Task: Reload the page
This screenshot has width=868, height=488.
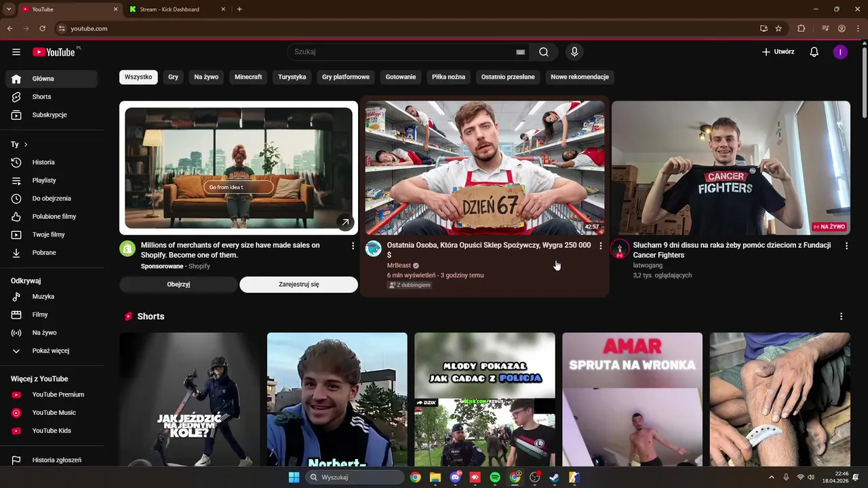Action: coord(42,28)
